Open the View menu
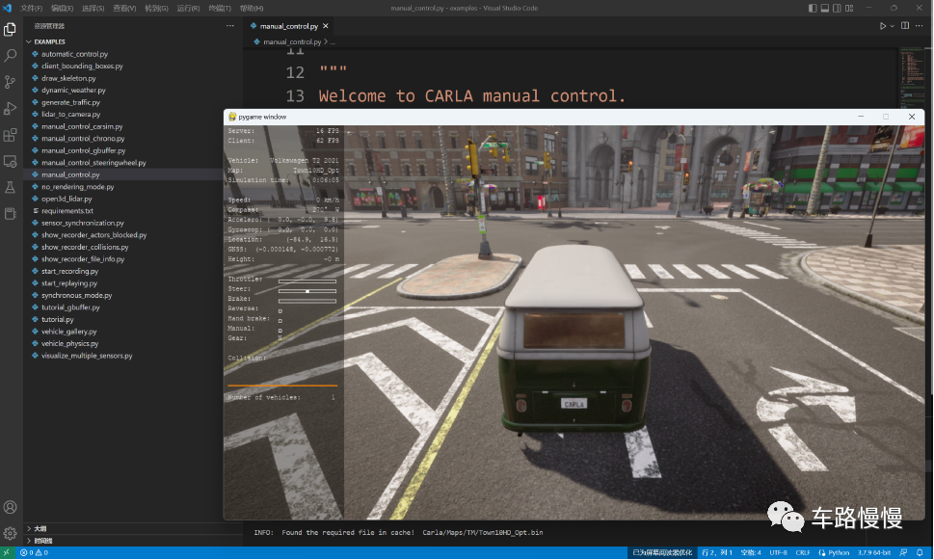 [124, 9]
